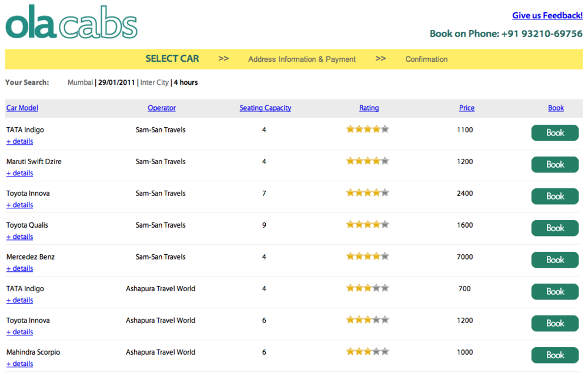588x376 pixels.
Task: Click star rating for Mercedez Benz row
Action: point(367,256)
